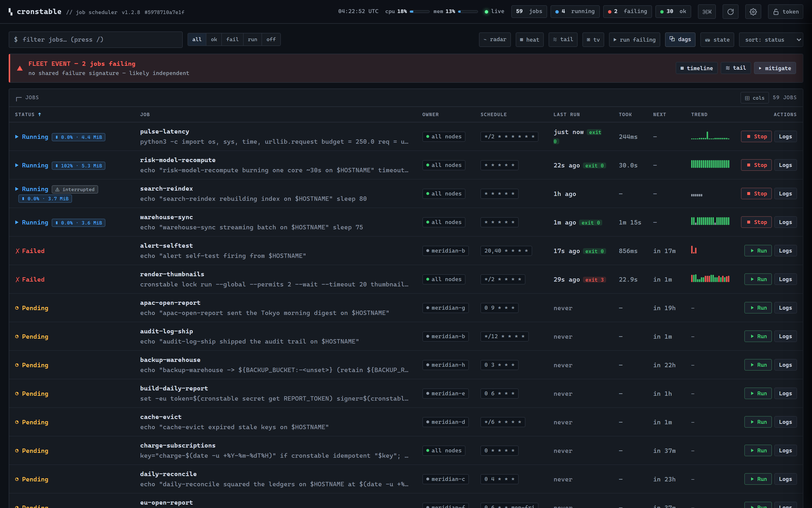
Task: Open settings gear icon
Action: pos(753,12)
